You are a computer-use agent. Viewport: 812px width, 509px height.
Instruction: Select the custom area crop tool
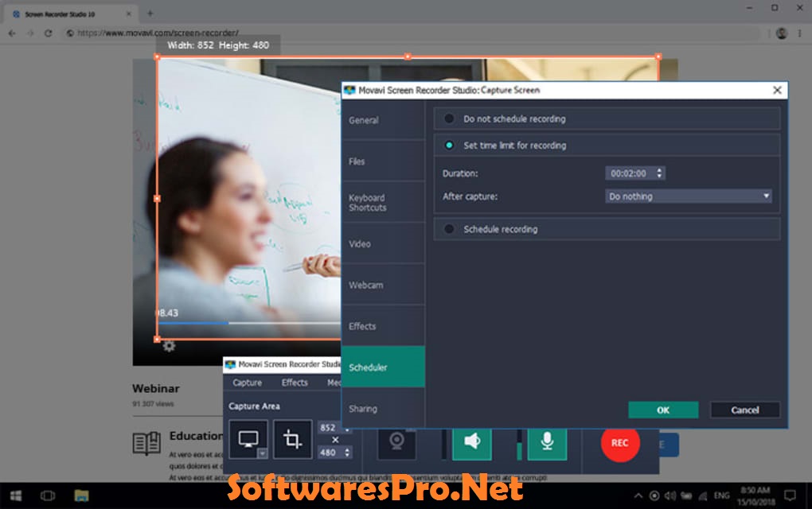293,438
